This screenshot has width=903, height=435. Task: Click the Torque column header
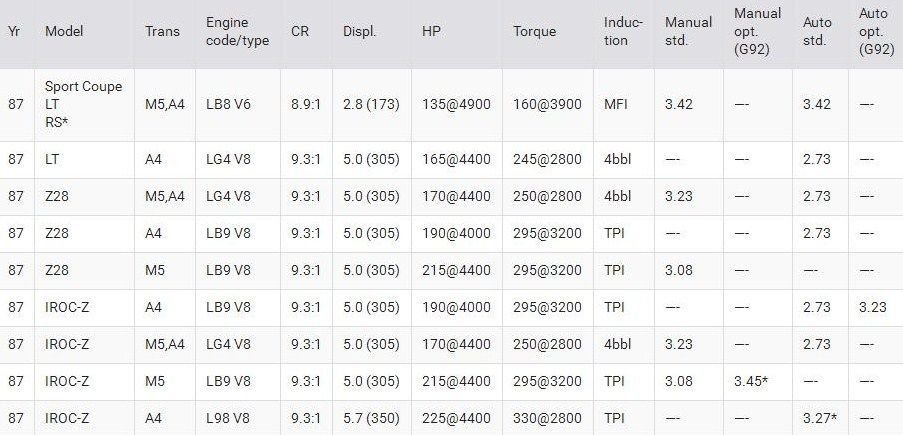click(x=534, y=31)
